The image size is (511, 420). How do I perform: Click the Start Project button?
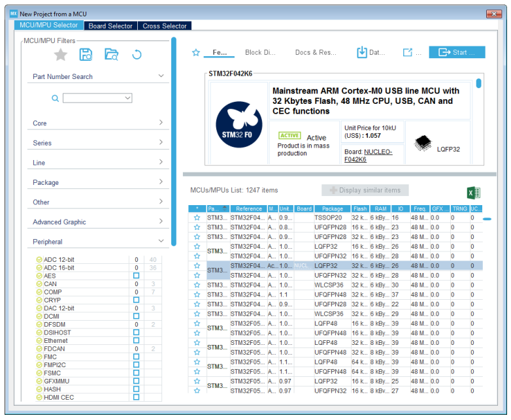click(457, 52)
